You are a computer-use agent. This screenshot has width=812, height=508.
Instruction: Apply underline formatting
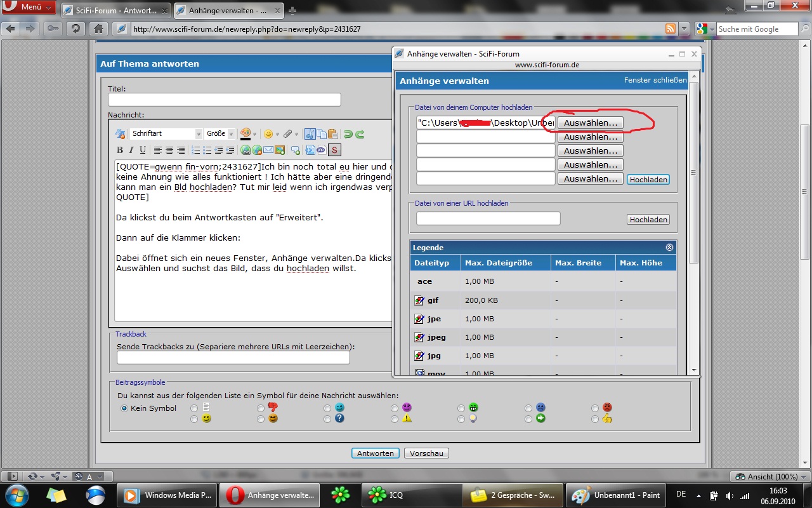[x=143, y=150]
